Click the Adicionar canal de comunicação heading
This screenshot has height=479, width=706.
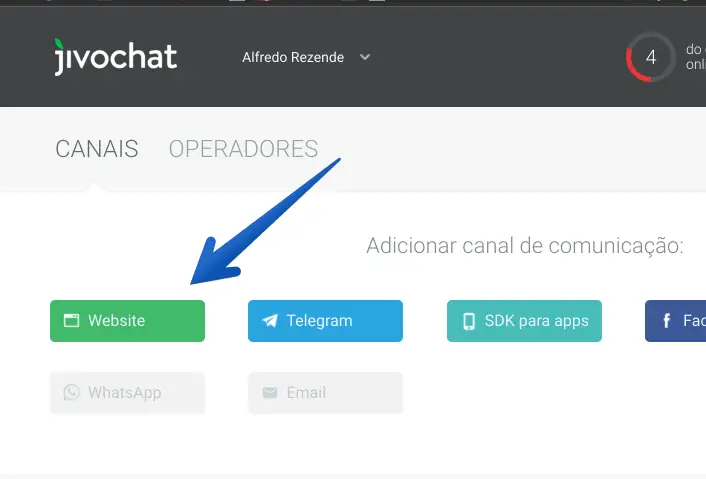click(x=525, y=246)
